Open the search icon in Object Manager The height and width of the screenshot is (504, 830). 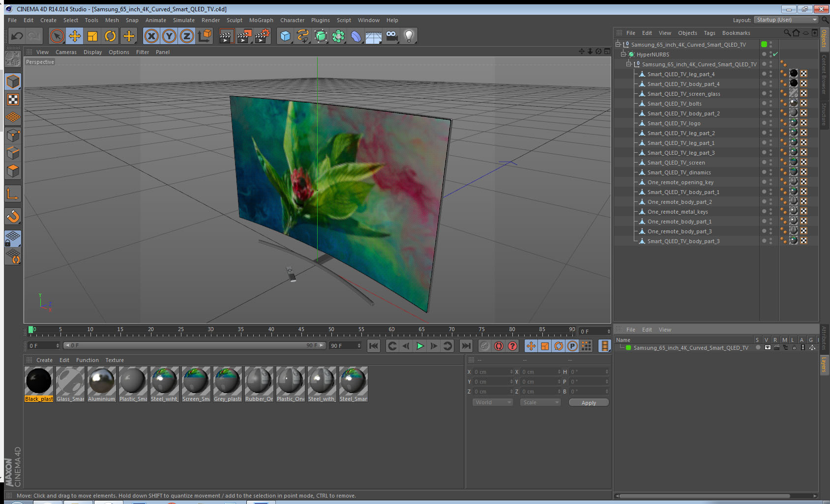(x=787, y=33)
